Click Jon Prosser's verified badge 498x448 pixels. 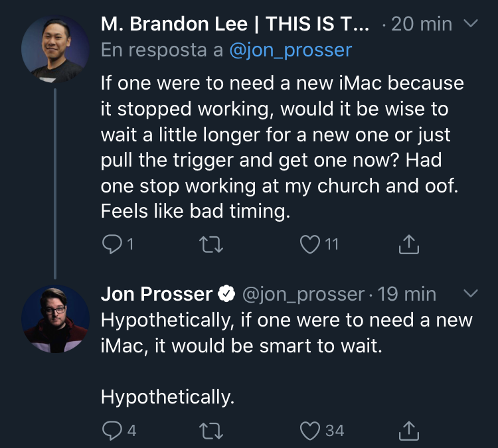226,293
